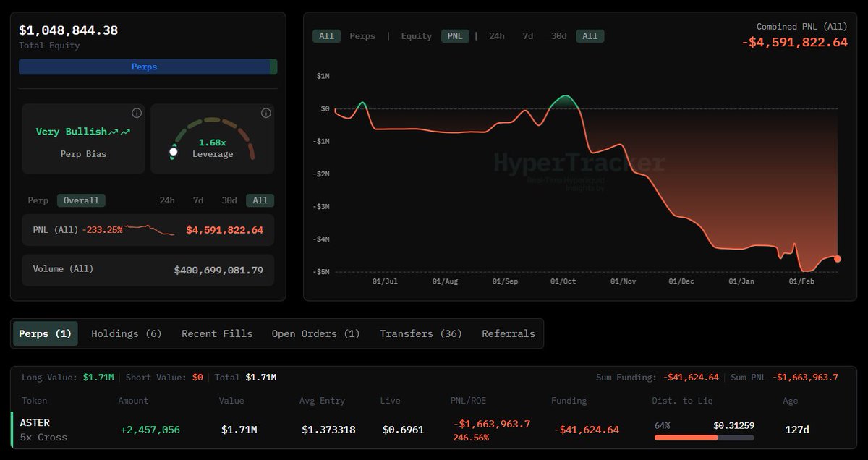Viewport: 868px width, 460px height.
Task: Click ASTER amount +2,457,056
Action: [x=150, y=430]
